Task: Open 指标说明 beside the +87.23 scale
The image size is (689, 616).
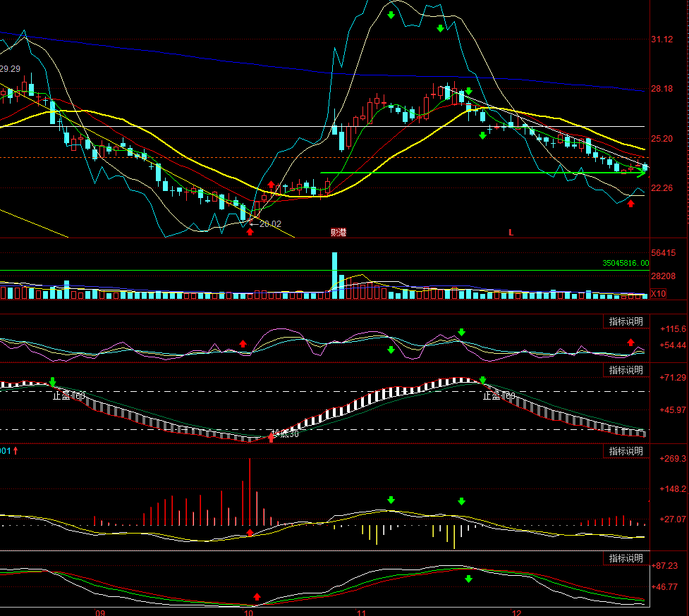Action: (x=626, y=558)
